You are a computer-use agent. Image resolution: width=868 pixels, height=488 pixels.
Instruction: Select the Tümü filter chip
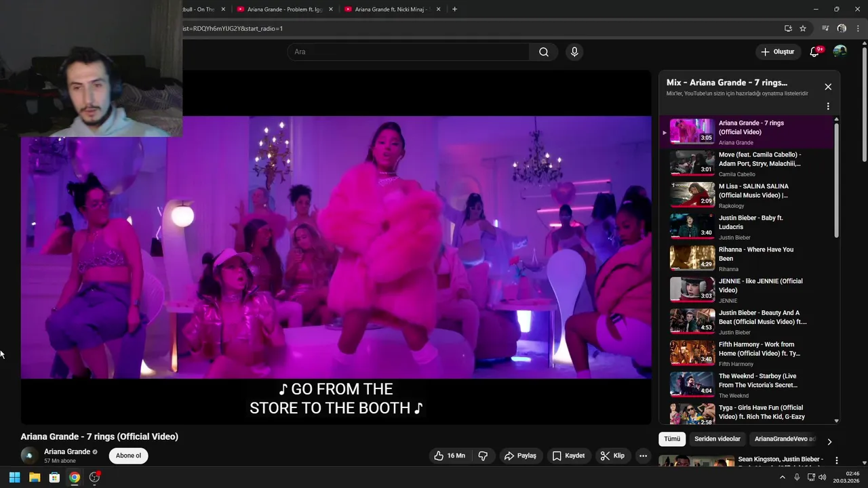point(672,439)
